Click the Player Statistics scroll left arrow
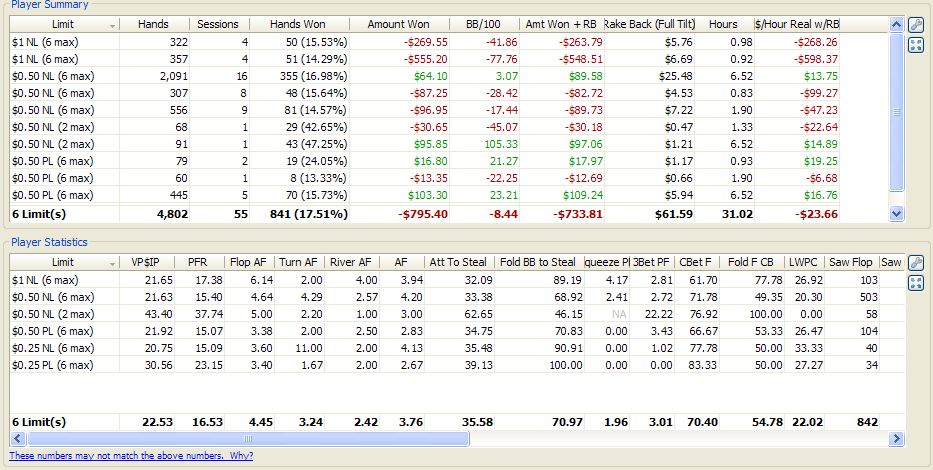This screenshot has height=470, width=933. click(17, 439)
